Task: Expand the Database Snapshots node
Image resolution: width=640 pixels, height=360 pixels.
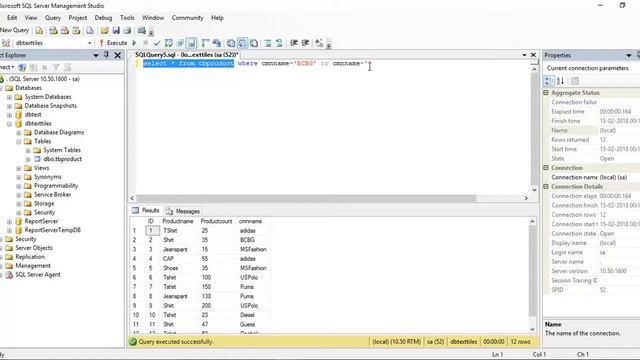Action: tap(9, 106)
